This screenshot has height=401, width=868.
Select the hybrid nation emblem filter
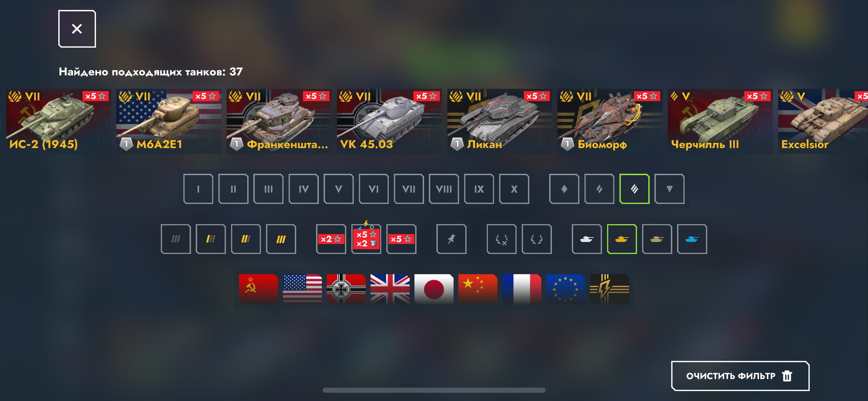coord(610,289)
